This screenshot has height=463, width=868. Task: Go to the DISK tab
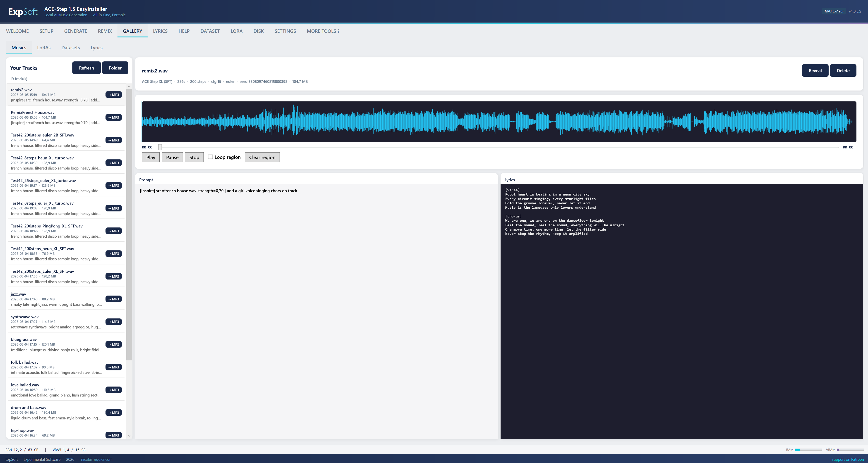259,31
